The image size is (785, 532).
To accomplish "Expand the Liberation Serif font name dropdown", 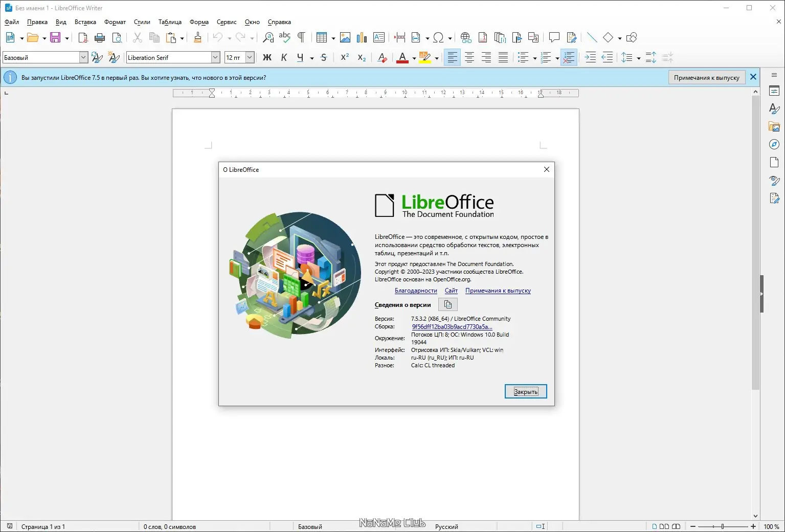I will [x=215, y=58].
